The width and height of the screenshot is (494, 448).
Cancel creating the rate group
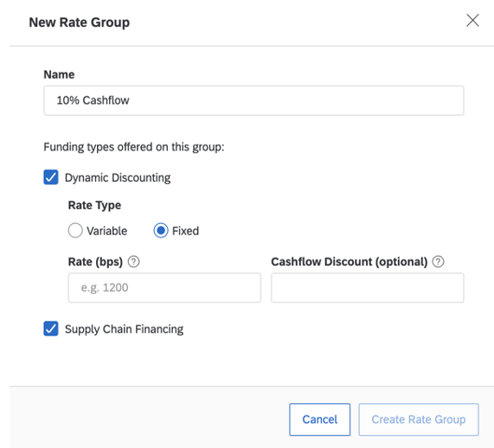coord(320,419)
